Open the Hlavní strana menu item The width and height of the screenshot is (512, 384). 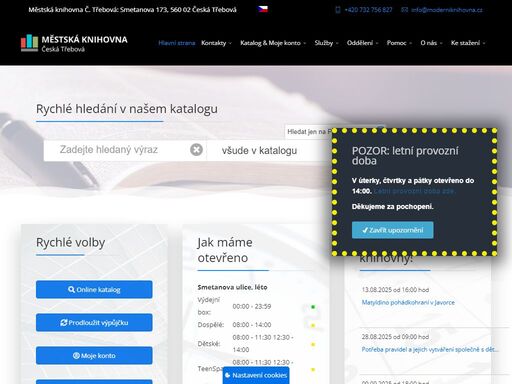point(177,43)
